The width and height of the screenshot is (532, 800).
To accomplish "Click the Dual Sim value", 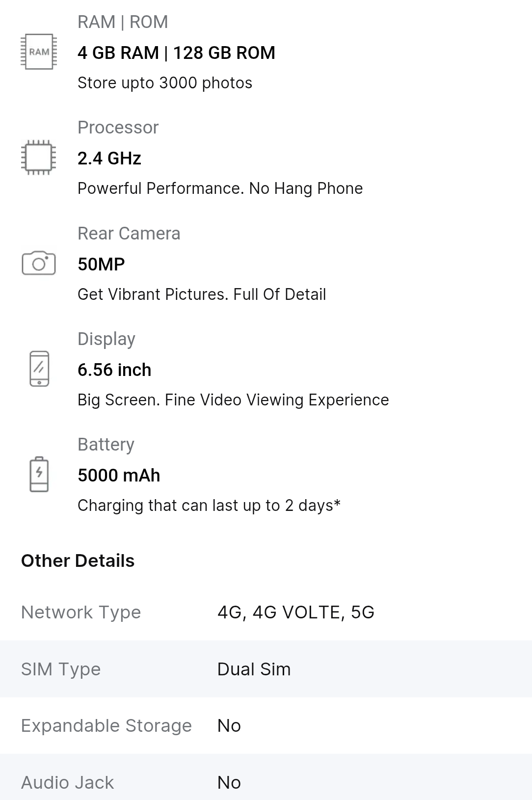I will pos(254,669).
